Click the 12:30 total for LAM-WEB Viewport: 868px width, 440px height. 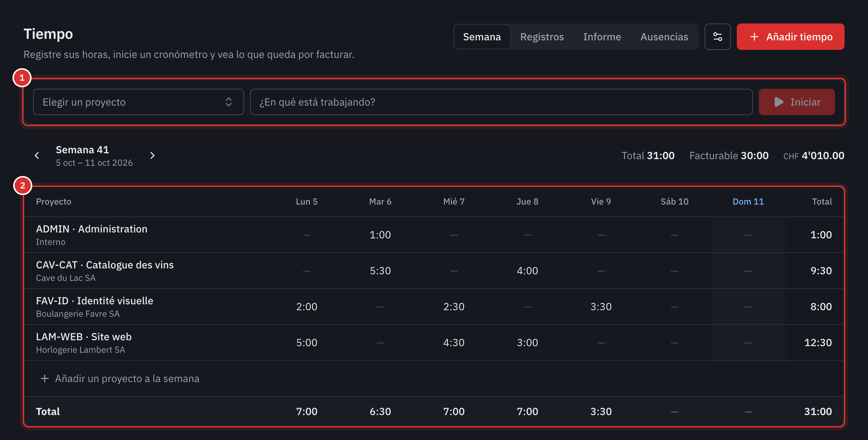(818, 342)
